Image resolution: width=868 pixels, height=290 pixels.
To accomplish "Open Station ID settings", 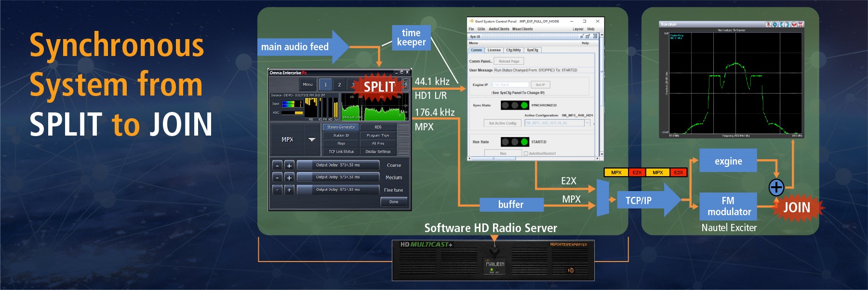I will 341,135.
